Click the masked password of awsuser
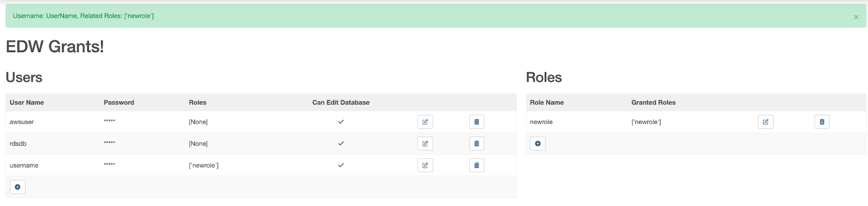Viewport: 868px width, 206px height. pos(109,121)
